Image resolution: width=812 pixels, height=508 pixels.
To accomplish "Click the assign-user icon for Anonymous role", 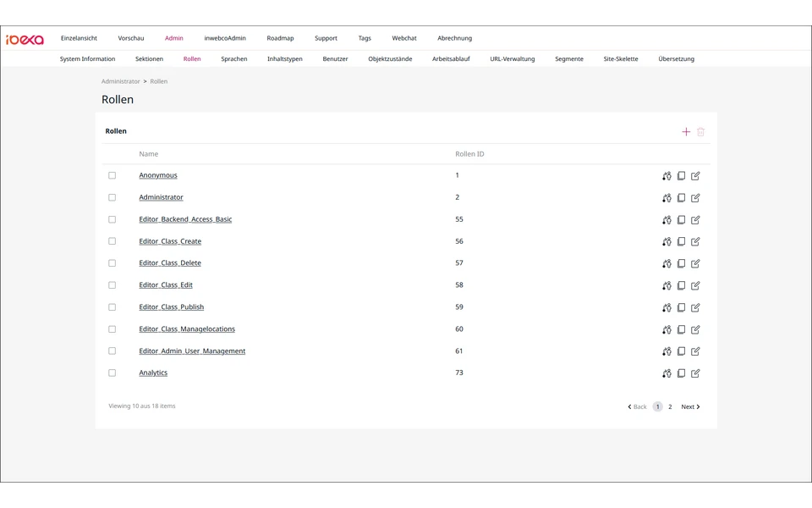I will pos(667,176).
